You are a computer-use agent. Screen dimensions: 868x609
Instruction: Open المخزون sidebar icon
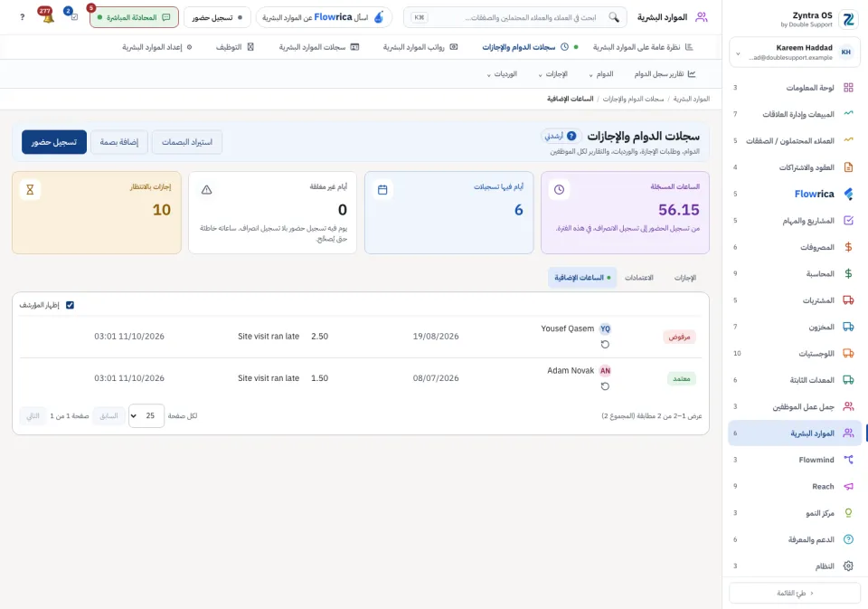(848, 327)
